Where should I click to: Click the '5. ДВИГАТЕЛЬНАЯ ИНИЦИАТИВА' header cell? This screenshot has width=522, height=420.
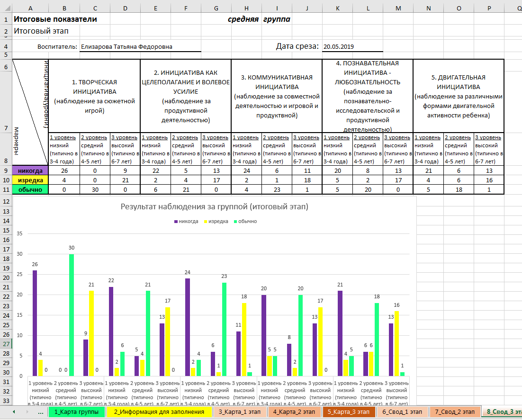click(x=459, y=96)
